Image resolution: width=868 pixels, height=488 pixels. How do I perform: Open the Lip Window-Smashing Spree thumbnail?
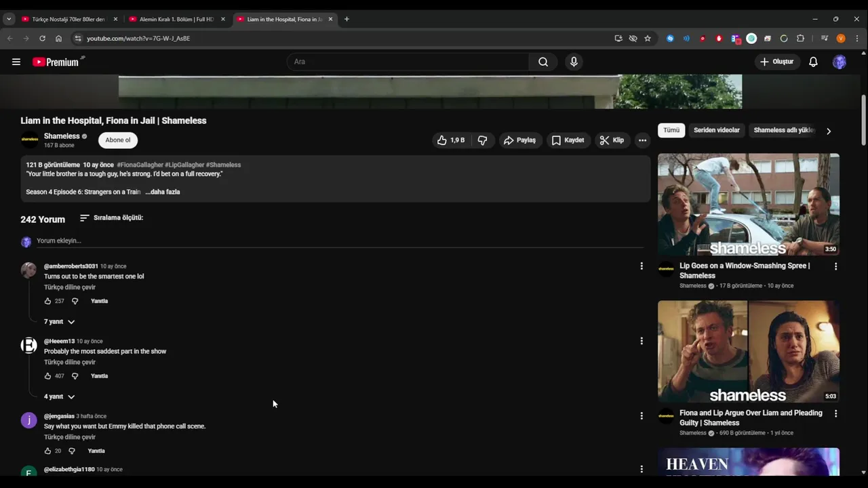click(749, 204)
